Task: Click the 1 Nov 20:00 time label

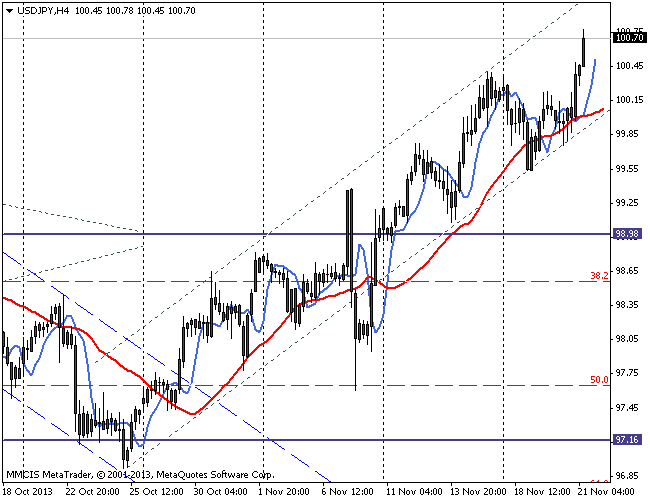Action: (284, 492)
